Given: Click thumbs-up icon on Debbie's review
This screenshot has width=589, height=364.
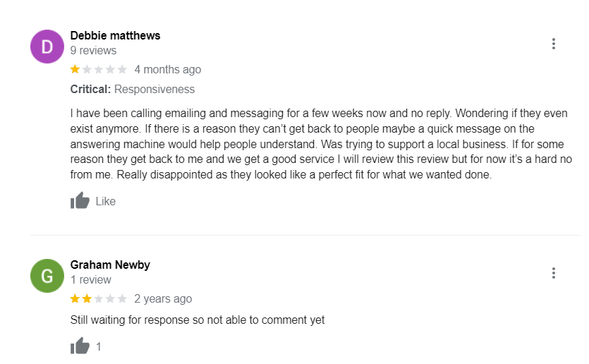Looking at the screenshot, I should coord(80,201).
